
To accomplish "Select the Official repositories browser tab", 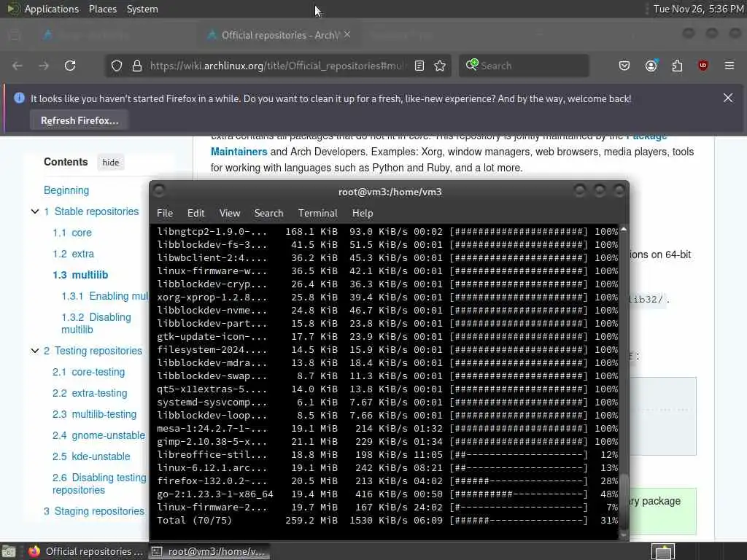I will coord(279,35).
